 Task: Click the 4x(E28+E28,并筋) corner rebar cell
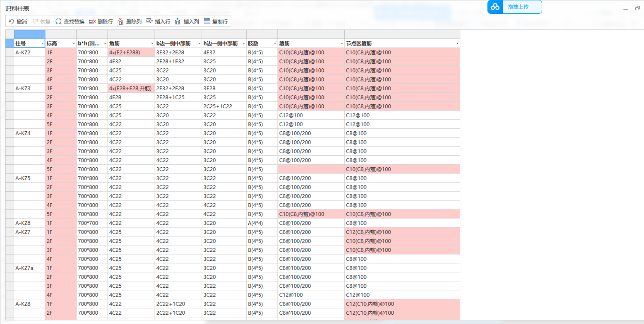[131, 88]
